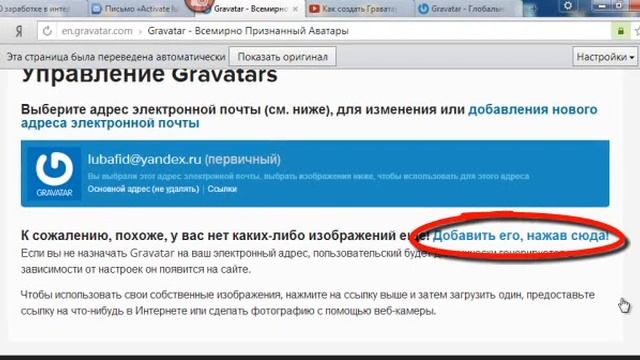The width and height of the screenshot is (640, 360).
Task: Click the green padlock security icon
Action: pos(620,31)
